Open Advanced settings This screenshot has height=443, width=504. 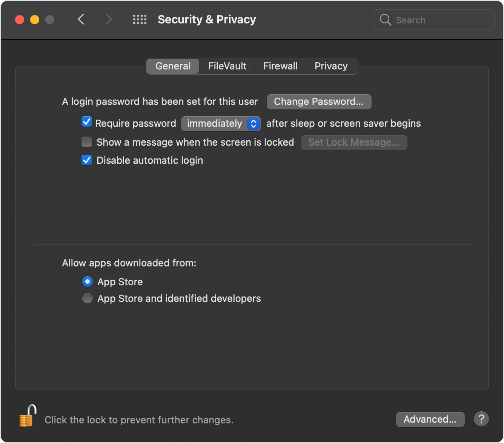click(430, 419)
